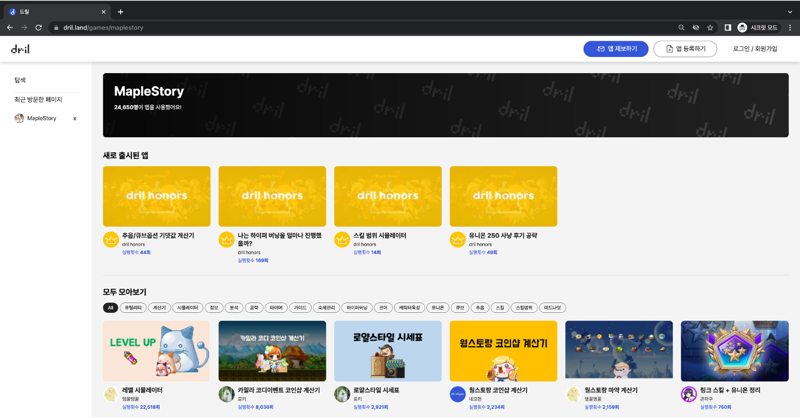This screenshot has width=800, height=418.
Task: Click the dril logo in the header
Action: click(20, 49)
